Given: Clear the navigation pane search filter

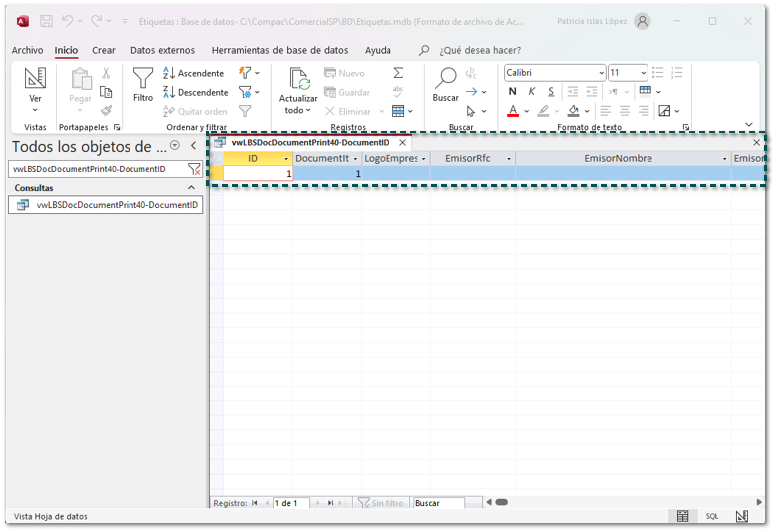Looking at the screenshot, I should [195, 170].
